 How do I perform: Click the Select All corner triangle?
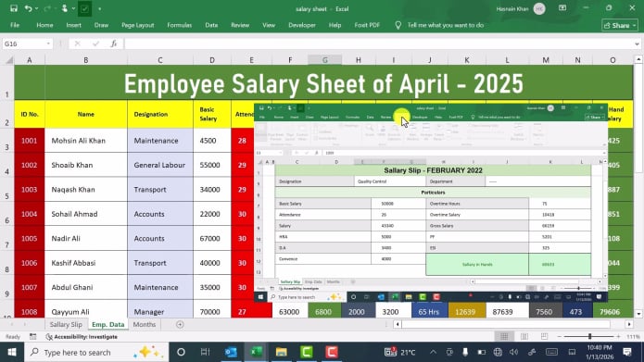8,60
